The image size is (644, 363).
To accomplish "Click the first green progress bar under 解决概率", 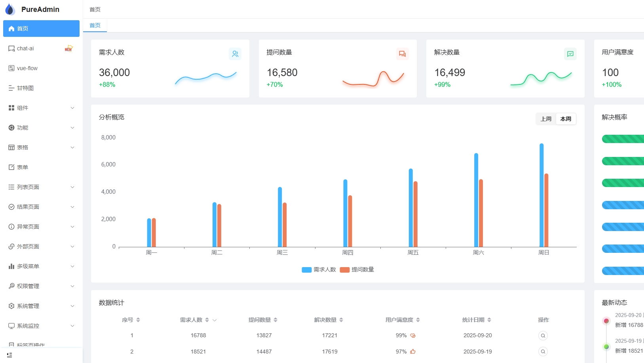I will pos(623,139).
